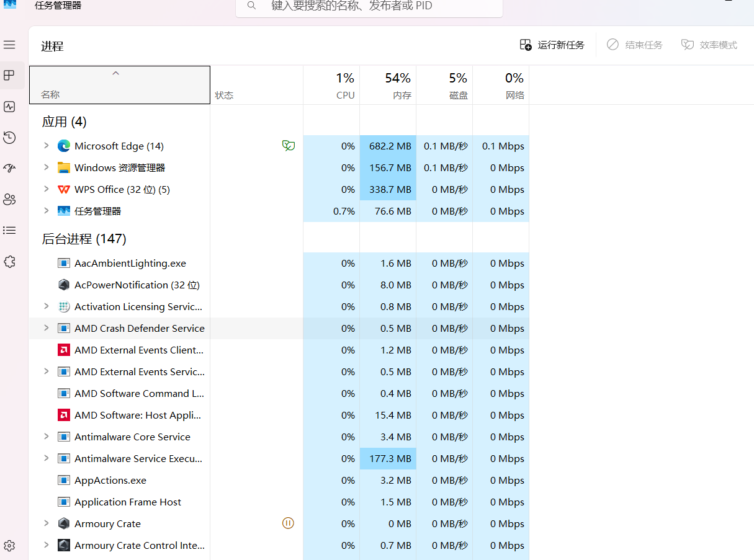Select AMD Software Command L... row
Viewport: 754px width, 560px height.
pyautogui.click(x=279, y=393)
